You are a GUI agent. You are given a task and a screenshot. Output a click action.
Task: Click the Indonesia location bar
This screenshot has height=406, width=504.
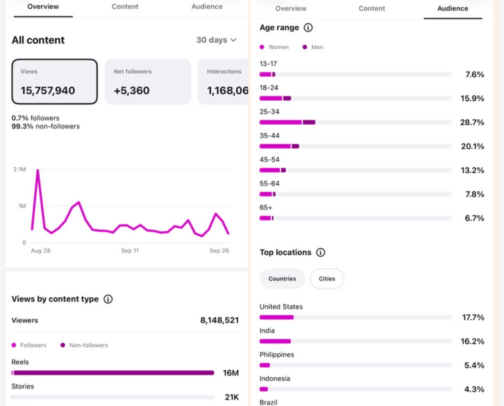click(x=355, y=389)
